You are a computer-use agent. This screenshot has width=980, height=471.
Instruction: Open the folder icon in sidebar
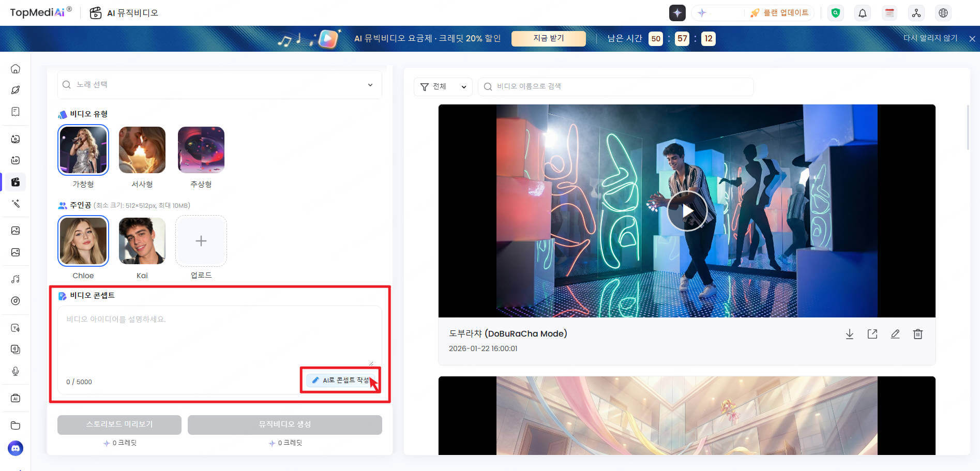click(x=16, y=426)
